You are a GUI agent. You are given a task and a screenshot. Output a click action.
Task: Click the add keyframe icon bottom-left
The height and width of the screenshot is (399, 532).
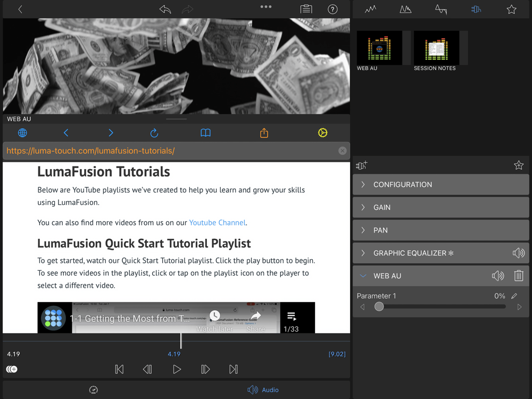(12, 369)
